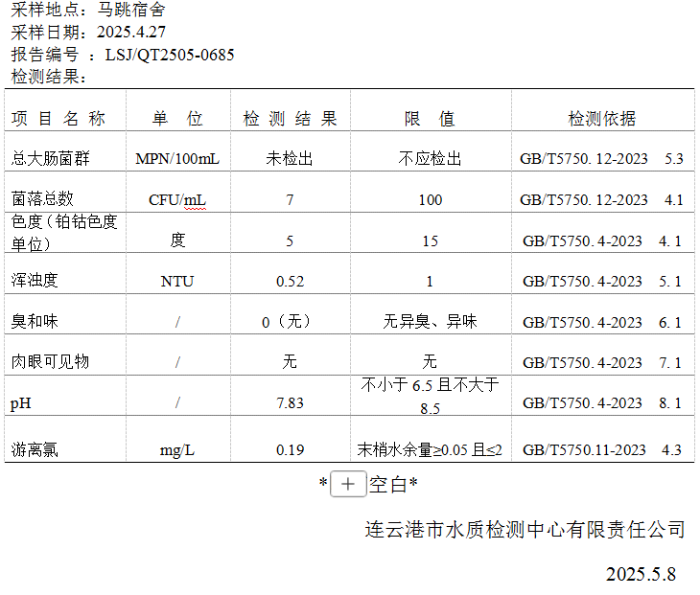Image resolution: width=700 pixels, height=595 pixels.
Task: Click the pH result value 7.83
Action: (290, 403)
